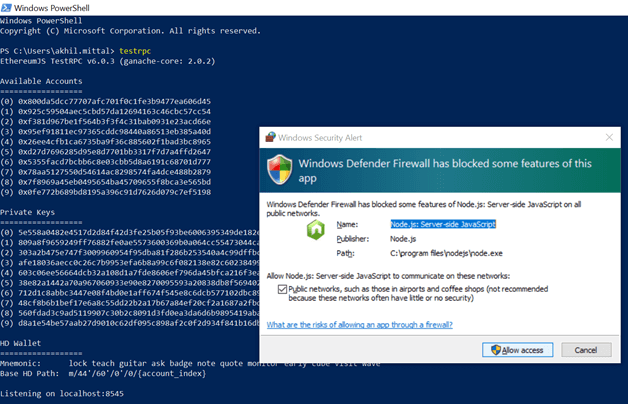Screen dimensions: 628x404
Task: Click Listening on localhost:8545 line
Action: pyautogui.click(x=62, y=394)
